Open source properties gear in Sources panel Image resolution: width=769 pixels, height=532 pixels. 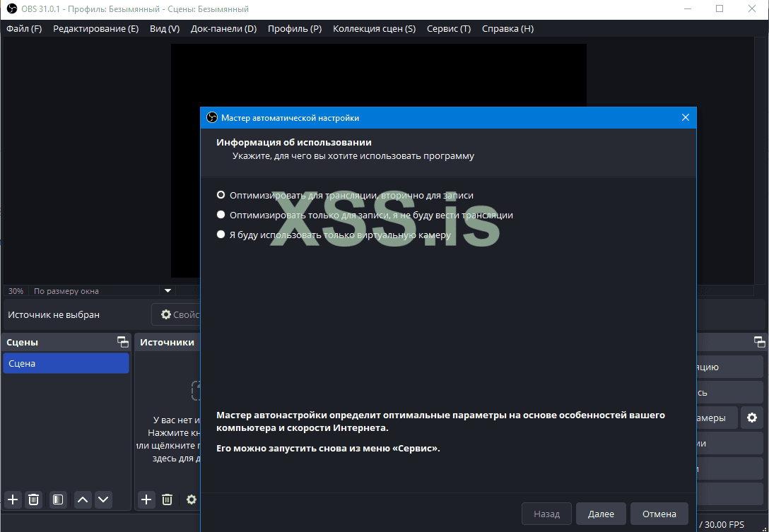pos(192,500)
